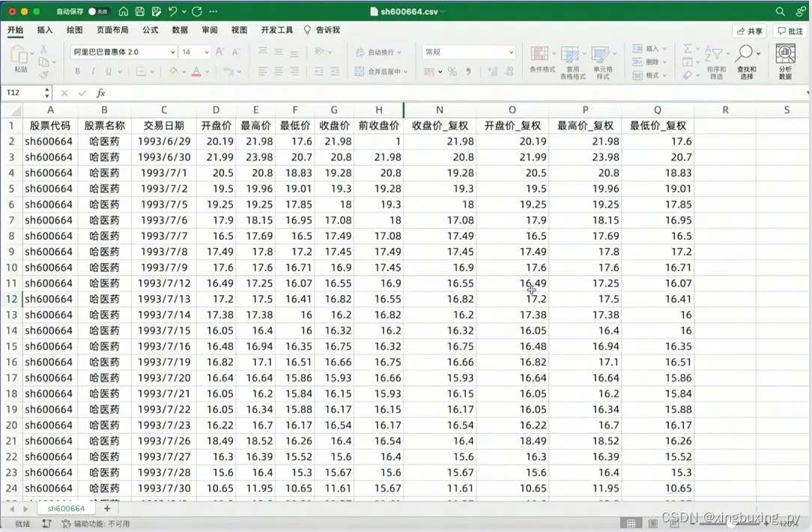
Task: Click the 共享 share button
Action: pyautogui.click(x=750, y=31)
